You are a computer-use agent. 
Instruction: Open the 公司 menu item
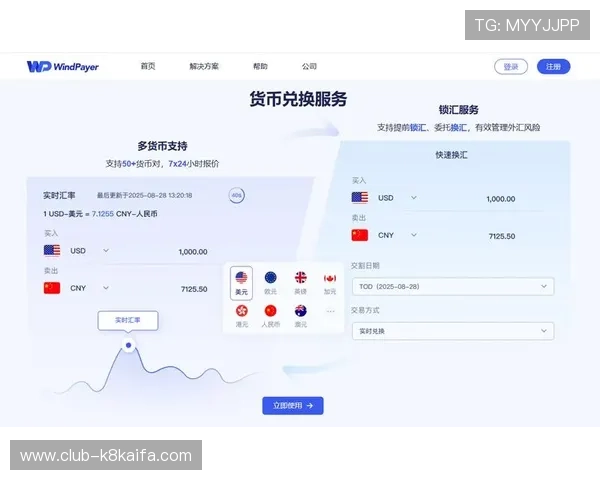(309, 66)
